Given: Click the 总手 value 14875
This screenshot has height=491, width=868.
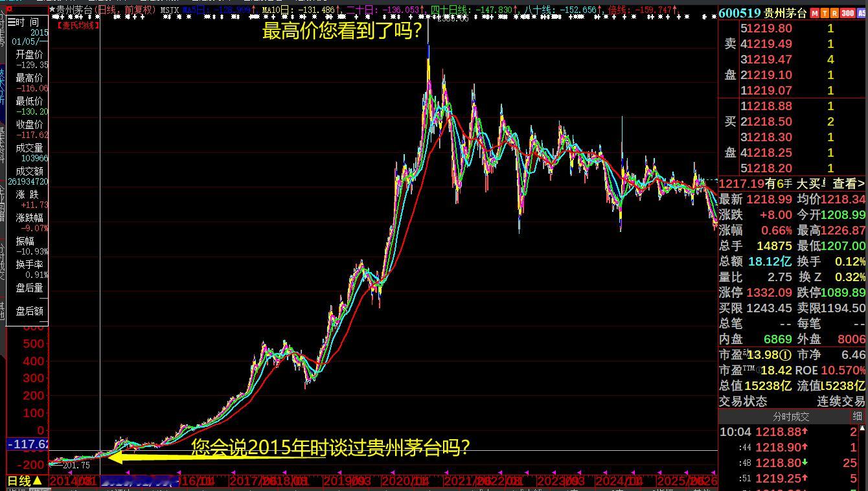Looking at the screenshot, I should pos(775,246).
